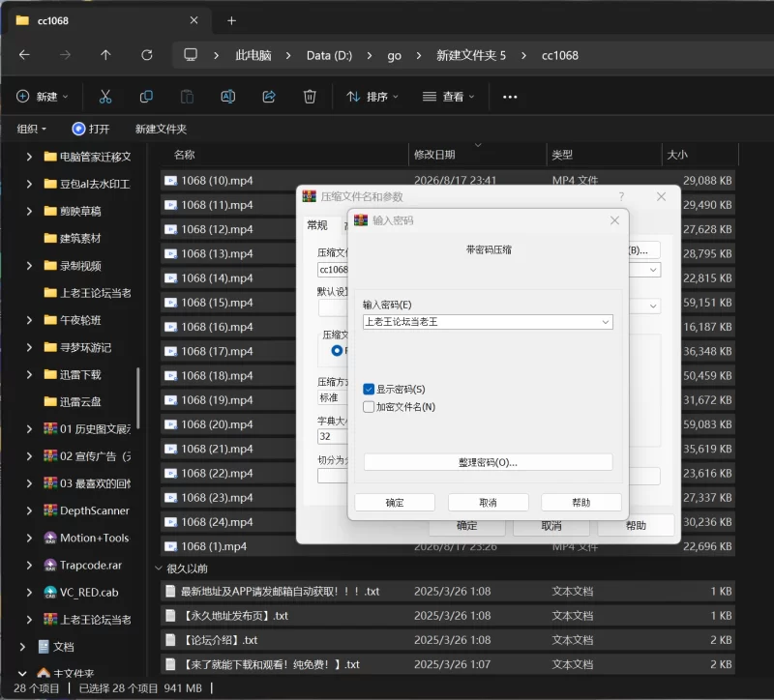This screenshot has width=774, height=700.
Task: Open the 排序 sort dropdown
Action: 372,97
